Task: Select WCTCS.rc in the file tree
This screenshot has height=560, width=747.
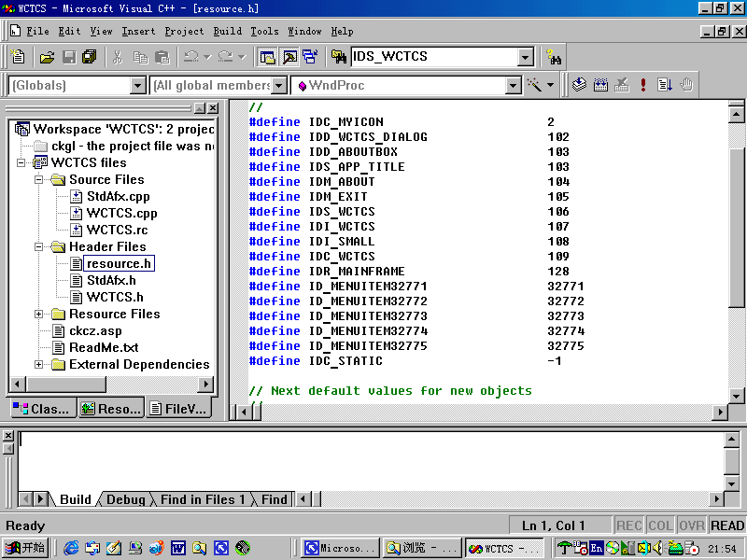Action: pyautogui.click(x=118, y=230)
